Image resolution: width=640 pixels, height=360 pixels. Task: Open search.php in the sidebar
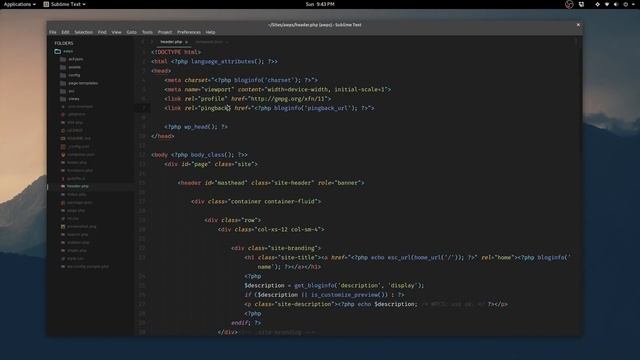click(x=78, y=235)
